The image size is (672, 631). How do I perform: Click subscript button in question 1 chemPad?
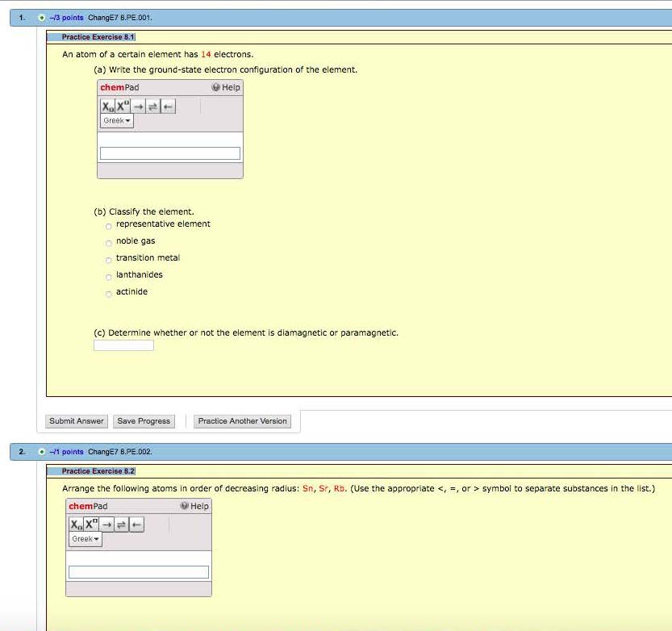click(x=107, y=107)
